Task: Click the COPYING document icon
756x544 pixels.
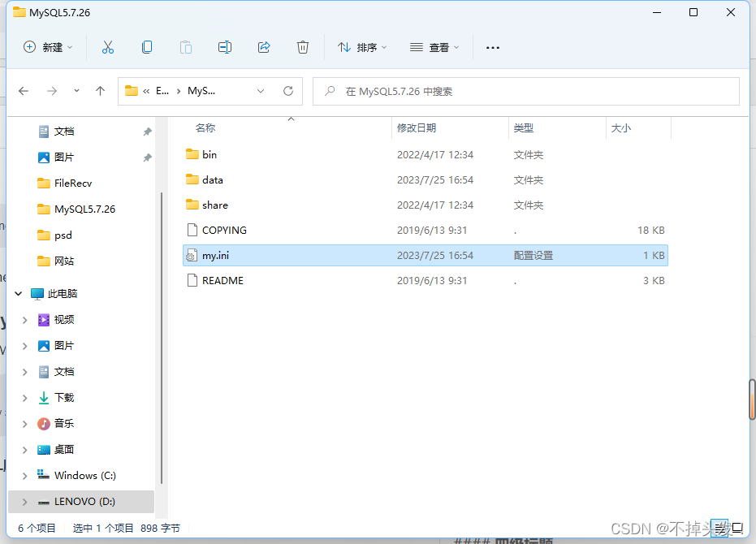Action: coord(192,230)
